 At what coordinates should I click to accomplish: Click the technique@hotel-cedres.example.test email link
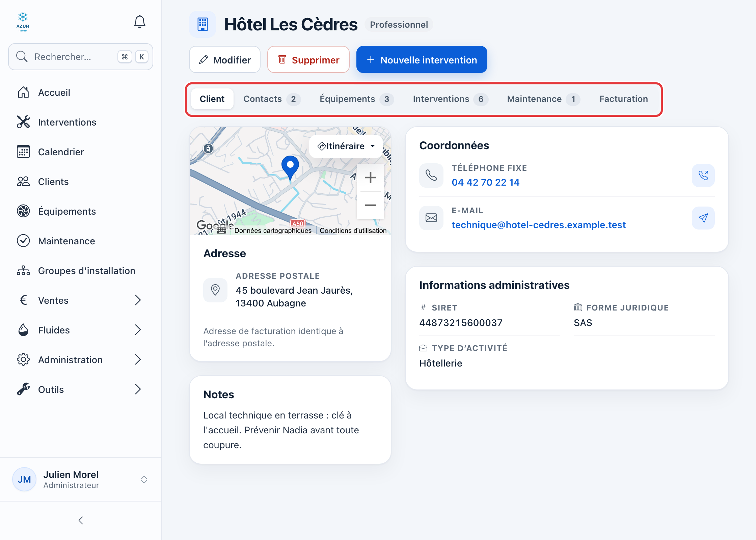539,225
